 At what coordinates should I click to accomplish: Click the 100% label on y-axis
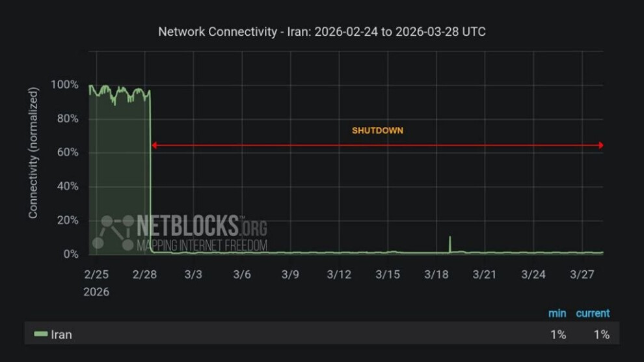[x=64, y=85]
